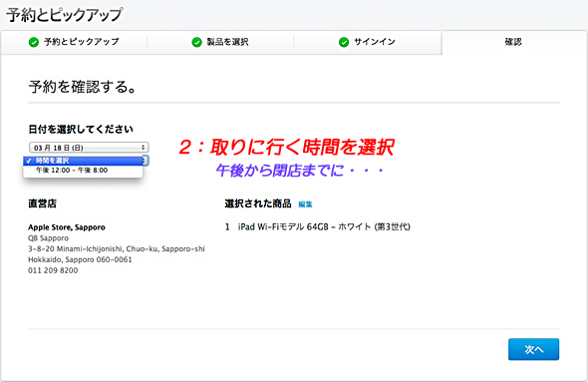Go to the 製品を選択 step tab
Viewport: 588px width, 382px height.
219,42
